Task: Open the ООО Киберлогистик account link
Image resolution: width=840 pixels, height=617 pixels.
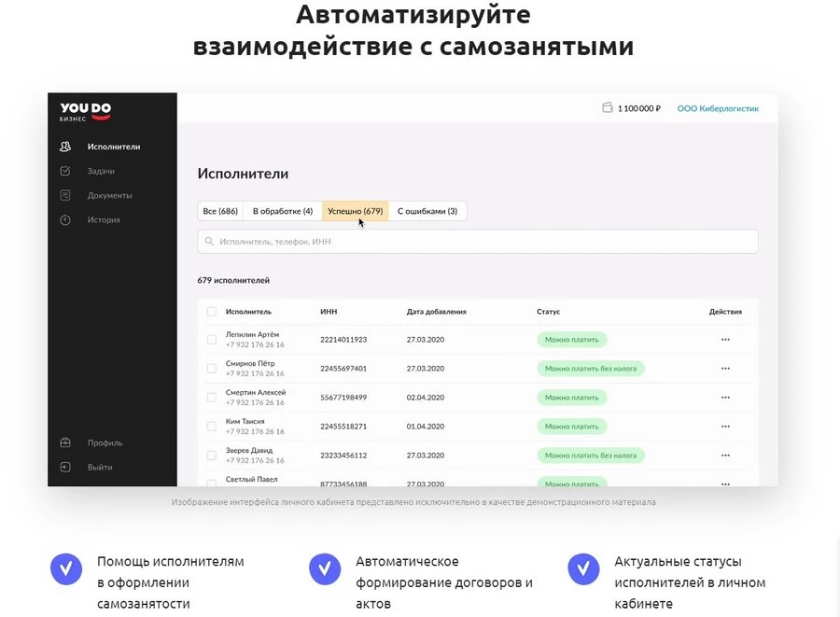Action: tap(718, 108)
